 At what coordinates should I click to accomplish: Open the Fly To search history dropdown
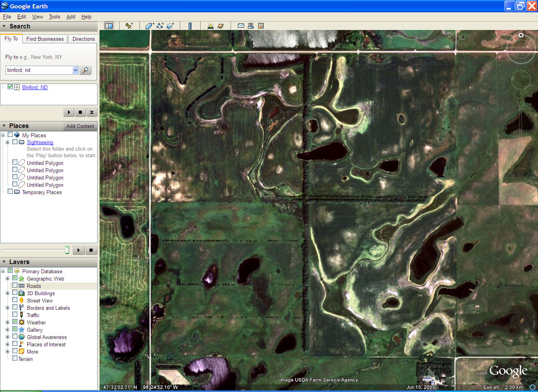pos(75,70)
